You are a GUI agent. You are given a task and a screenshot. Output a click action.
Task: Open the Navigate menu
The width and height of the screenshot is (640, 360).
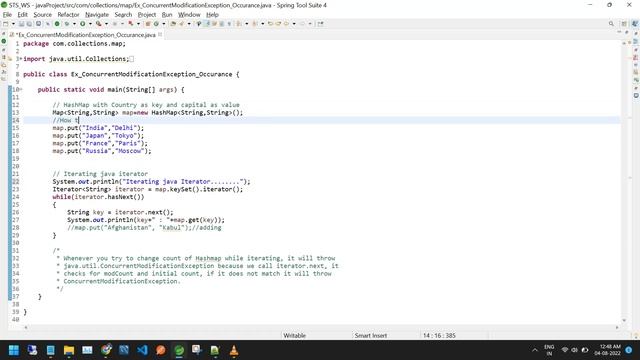[x=97, y=14]
